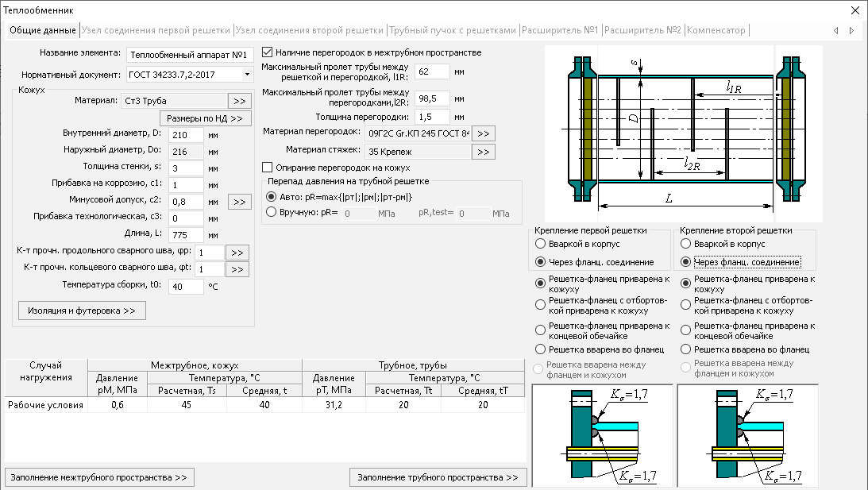Select the pТ pressure cell 31,2

click(x=334, y=405)
